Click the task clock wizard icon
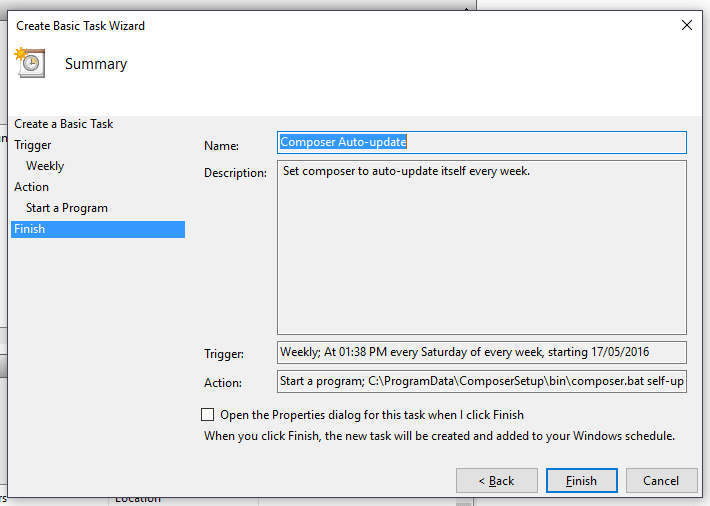This screenshot has height=506, width=710. pos(30,63)
